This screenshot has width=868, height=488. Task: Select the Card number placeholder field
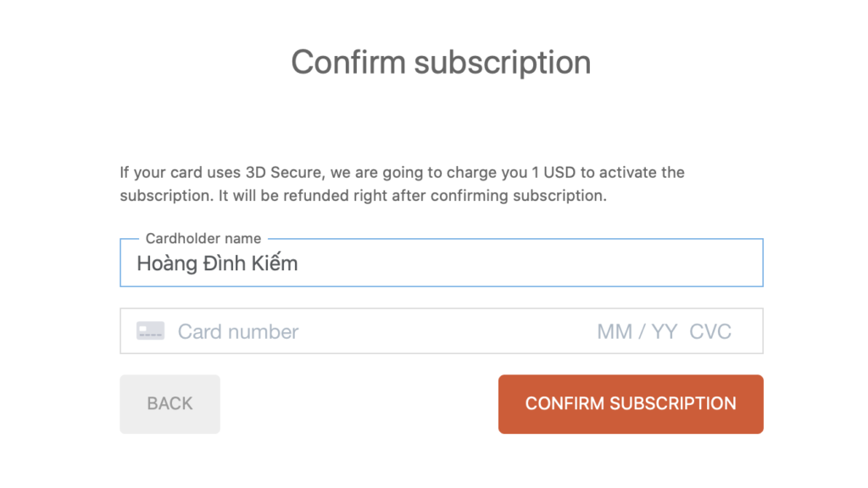coord(238,331)
